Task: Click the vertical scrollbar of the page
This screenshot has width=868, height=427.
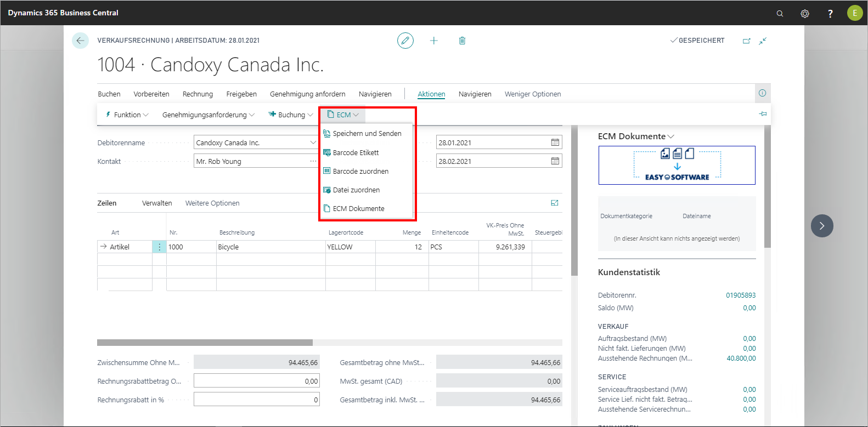Action: click(574, 200)
